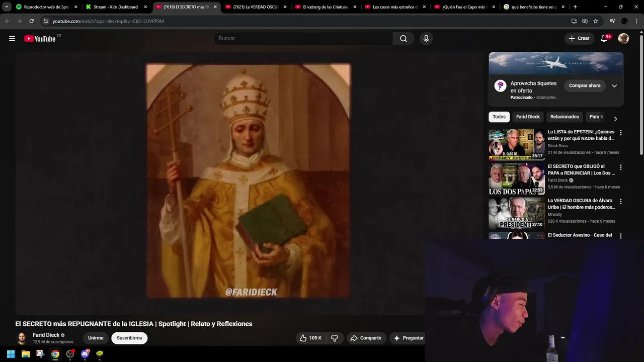This screenshot has width=644, height=362.
Task: Click the Compartir button
Action: point(366,338)
